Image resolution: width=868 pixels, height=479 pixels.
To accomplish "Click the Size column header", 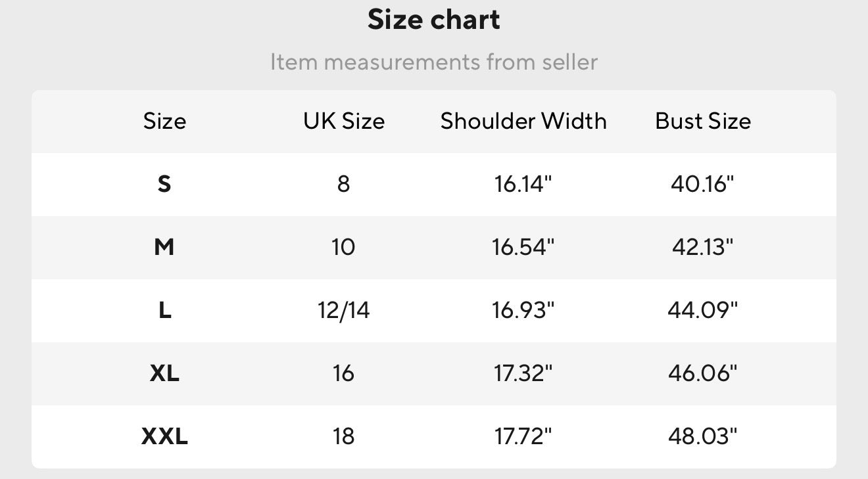I will coord(164,121).
